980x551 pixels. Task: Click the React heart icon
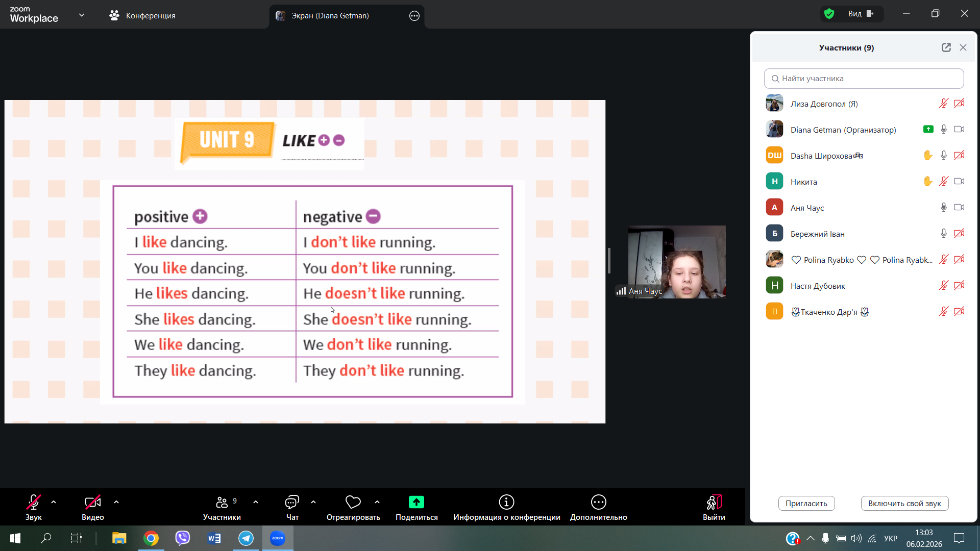[353, 503]
